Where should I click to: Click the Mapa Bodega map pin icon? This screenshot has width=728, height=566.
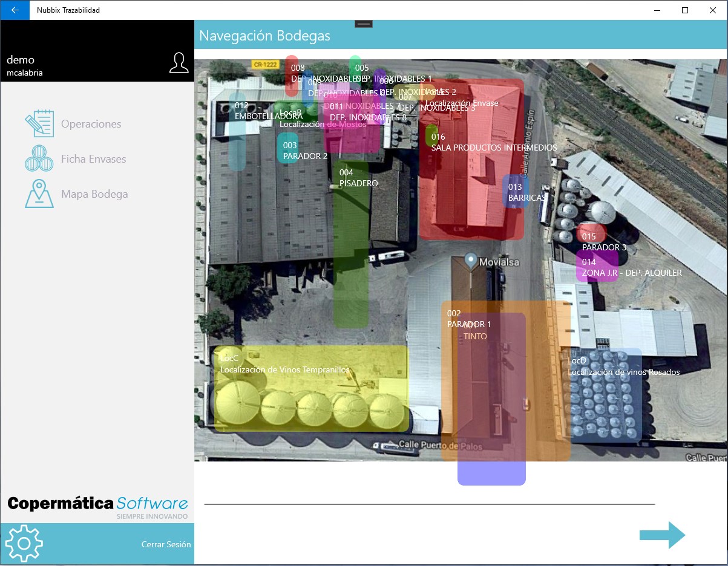pos(39,194)
